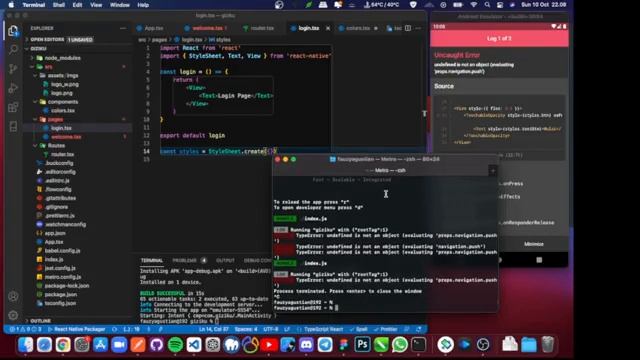Screen dimensions: 640x360
Task: Click the Prettier status bar item
Action: click(385, 329)
